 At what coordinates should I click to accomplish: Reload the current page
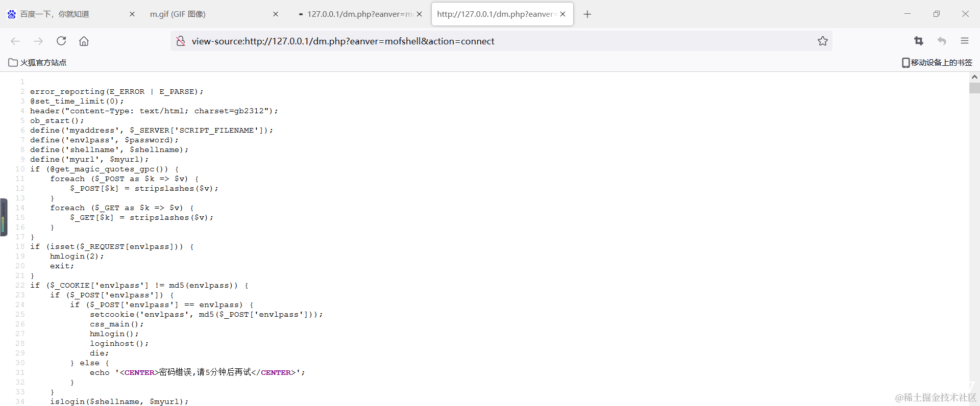(61, 41)
